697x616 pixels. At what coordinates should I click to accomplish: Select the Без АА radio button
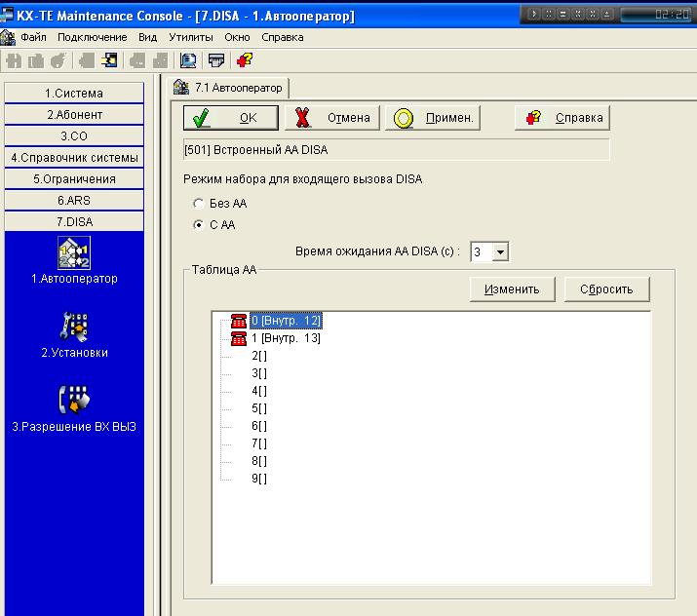(x=198, y=204)
